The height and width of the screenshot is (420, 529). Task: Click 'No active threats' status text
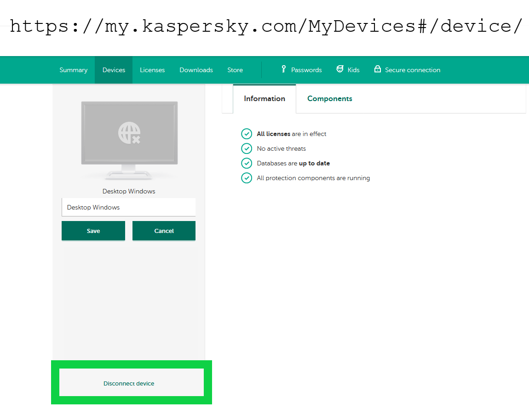(282, 148)
